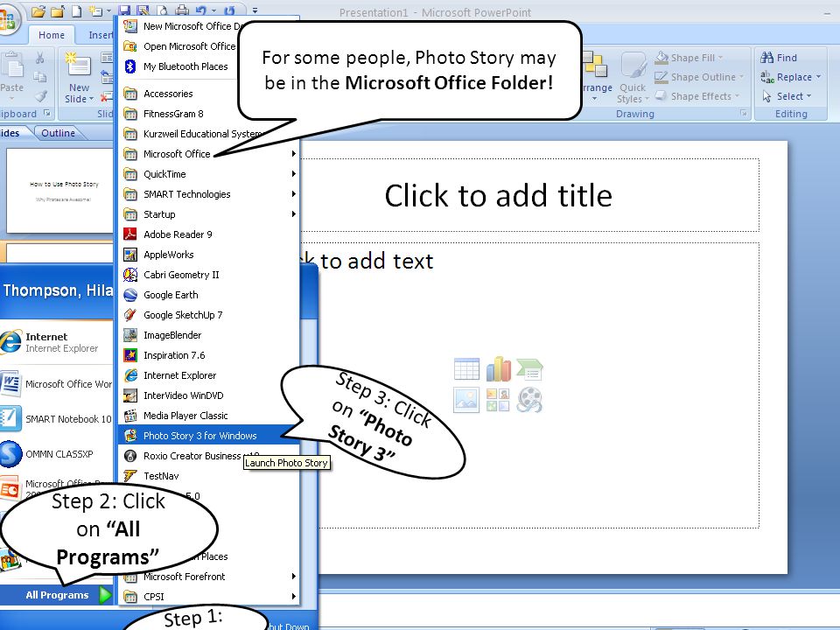
Task: Click Open Microsoft Office Document entry
Action: (x=178, y=46)
